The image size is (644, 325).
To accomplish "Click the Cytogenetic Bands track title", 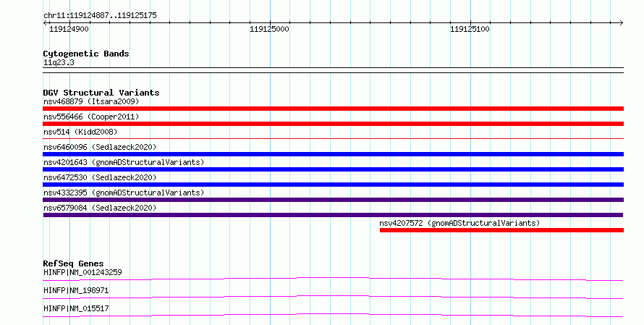I will click(x=86, y=54).
